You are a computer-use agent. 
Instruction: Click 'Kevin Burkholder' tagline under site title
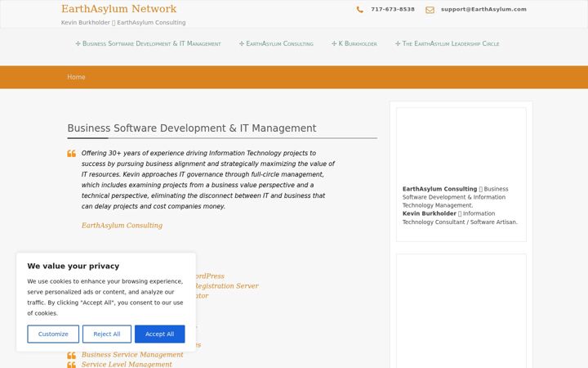[x=86, y=23]
